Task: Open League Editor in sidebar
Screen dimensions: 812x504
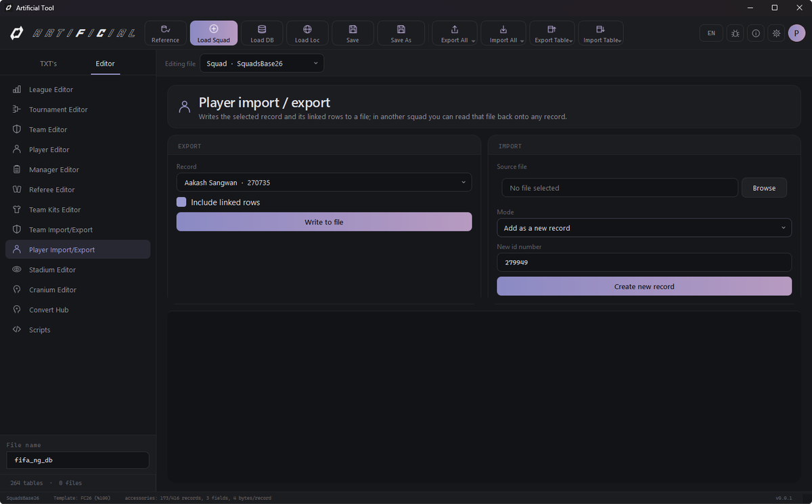Action: tap(78, 89)
